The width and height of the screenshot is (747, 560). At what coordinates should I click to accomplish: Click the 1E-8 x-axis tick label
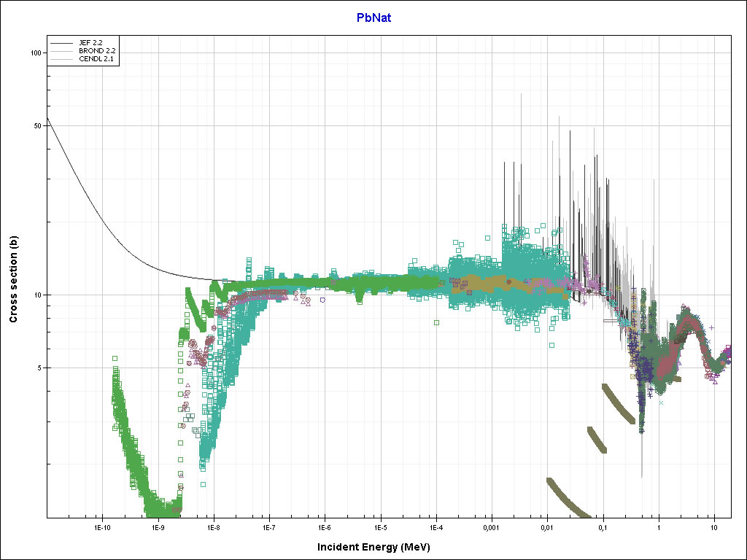(x=214, y=526)
